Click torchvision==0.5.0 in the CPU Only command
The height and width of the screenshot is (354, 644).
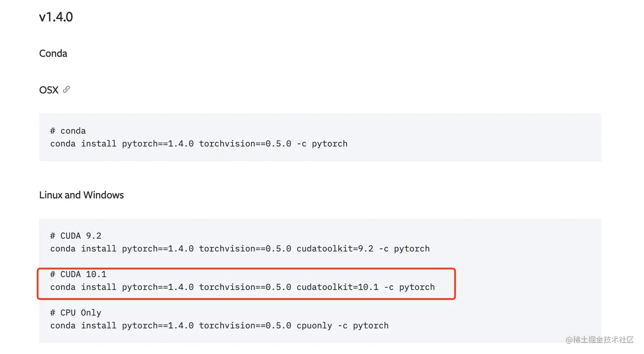[245, 326]
